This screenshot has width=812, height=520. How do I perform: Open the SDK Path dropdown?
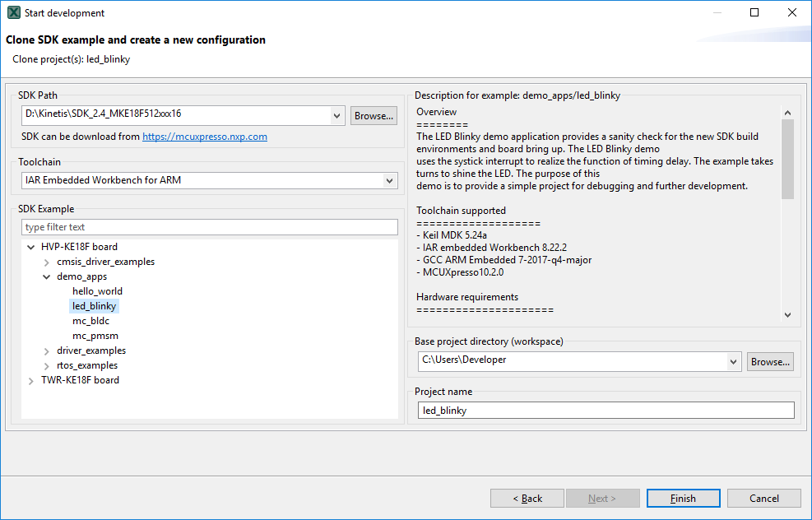(337, 116)
